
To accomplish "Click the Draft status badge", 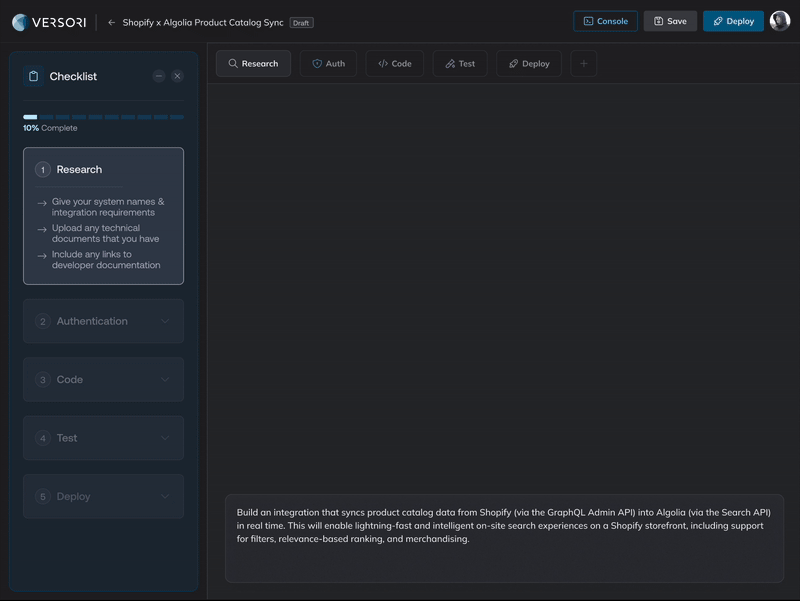I will pyautogui.click(x=301, y=23).
